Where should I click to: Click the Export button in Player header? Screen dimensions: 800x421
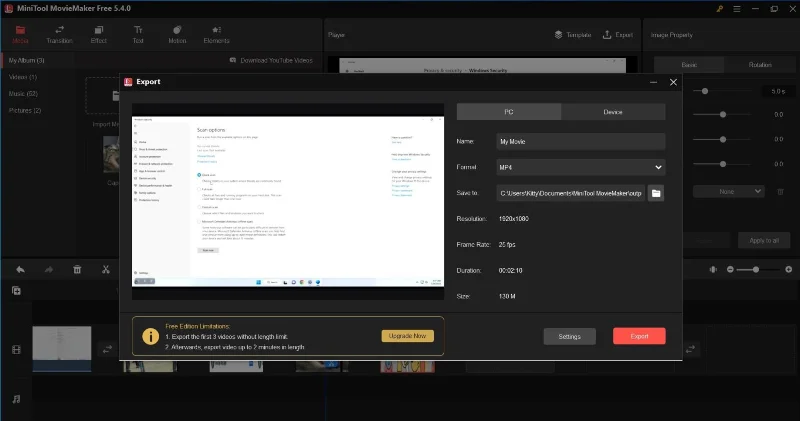618,35
